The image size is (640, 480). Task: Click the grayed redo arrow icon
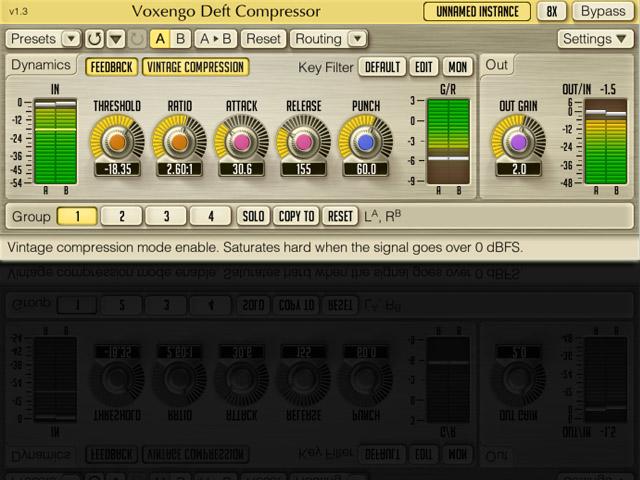pos(137,39)
